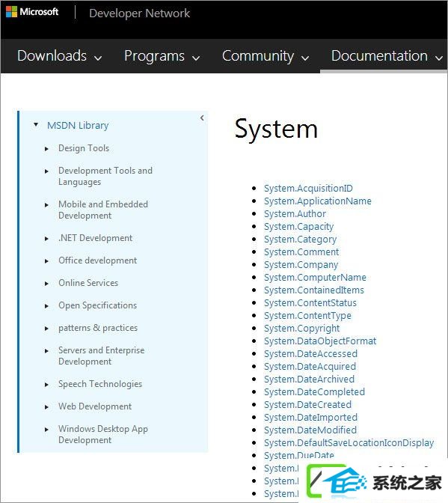448x503 pixels.
Task: Expand Online Services node arrow
Action: point(46,284)
